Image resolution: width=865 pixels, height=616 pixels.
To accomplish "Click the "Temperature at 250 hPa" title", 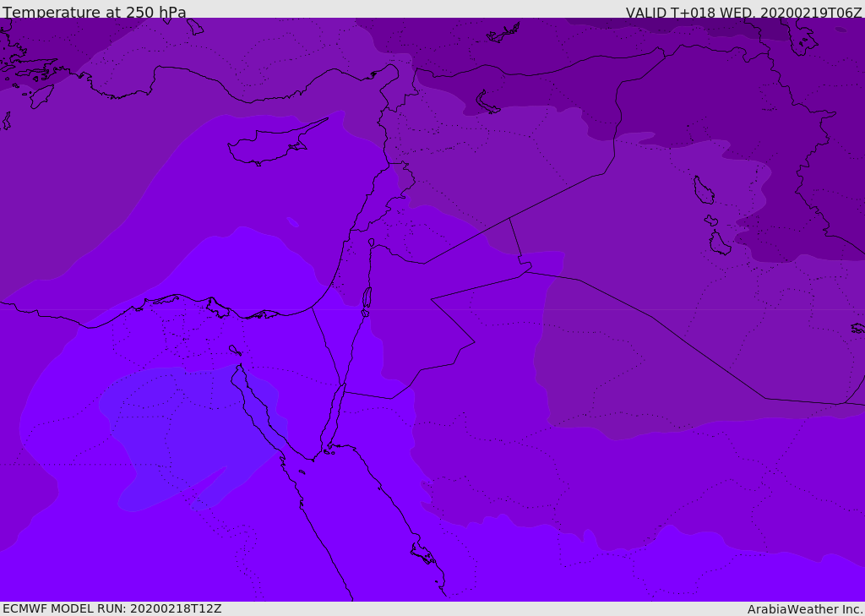I will (x=95, y=13).
